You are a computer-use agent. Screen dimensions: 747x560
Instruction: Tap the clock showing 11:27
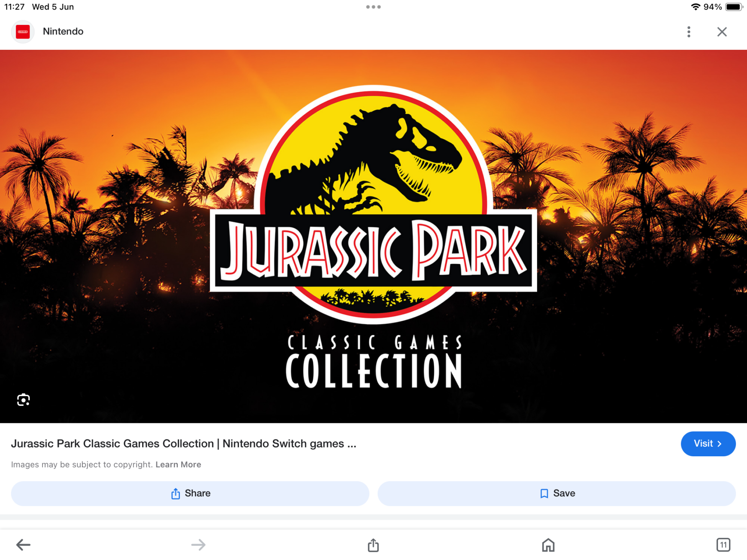pos(15,7)
